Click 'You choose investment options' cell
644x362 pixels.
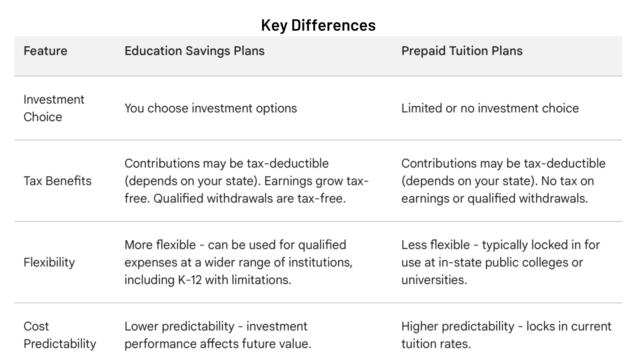tap(210, 108)
